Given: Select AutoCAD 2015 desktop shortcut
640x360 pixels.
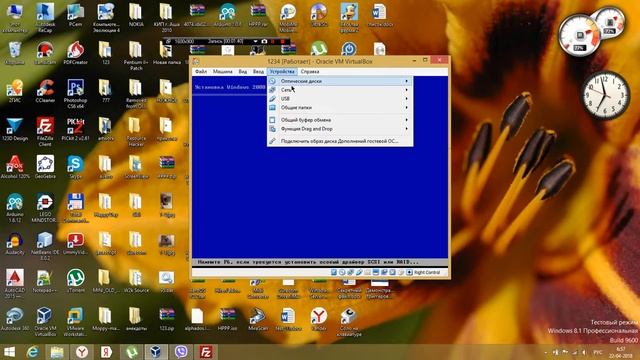Looking at the screenshot, I should [15, 284].
